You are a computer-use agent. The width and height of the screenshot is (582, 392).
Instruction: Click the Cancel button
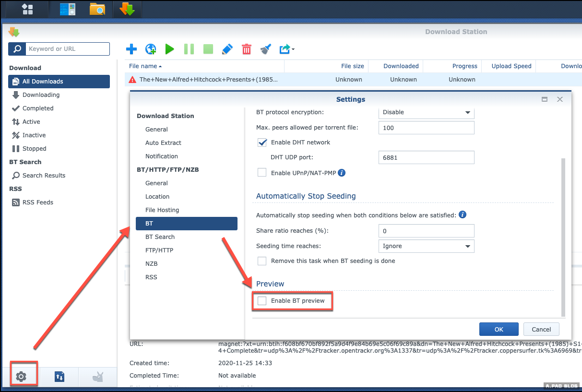coord(541,329)
